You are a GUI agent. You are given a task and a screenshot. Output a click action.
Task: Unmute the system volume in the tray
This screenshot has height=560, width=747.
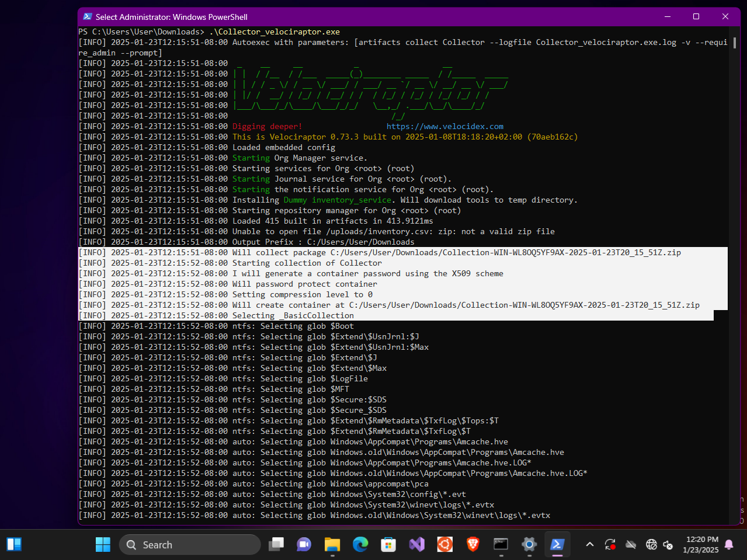click(668, 544)
